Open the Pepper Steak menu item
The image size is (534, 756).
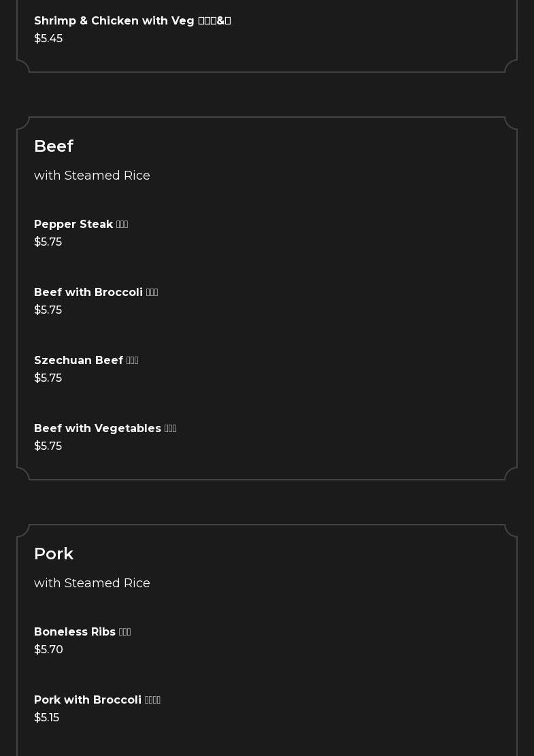click(73, 225)
